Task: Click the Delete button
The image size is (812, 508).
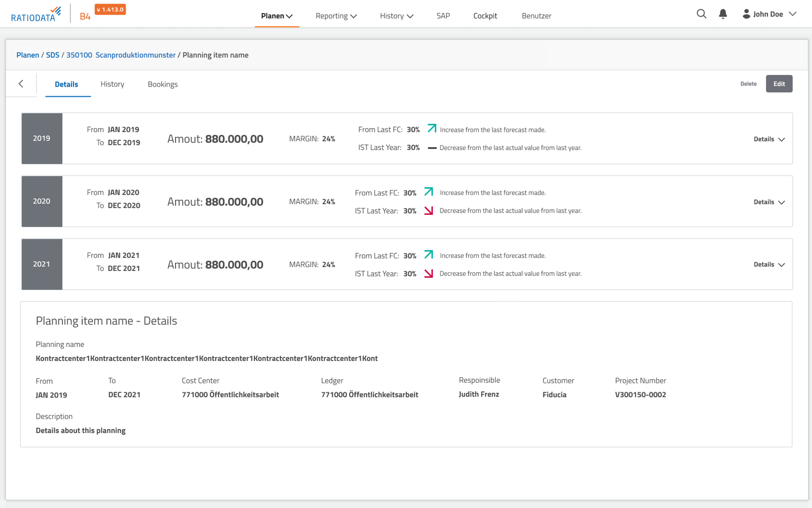Action: (748, 84)
